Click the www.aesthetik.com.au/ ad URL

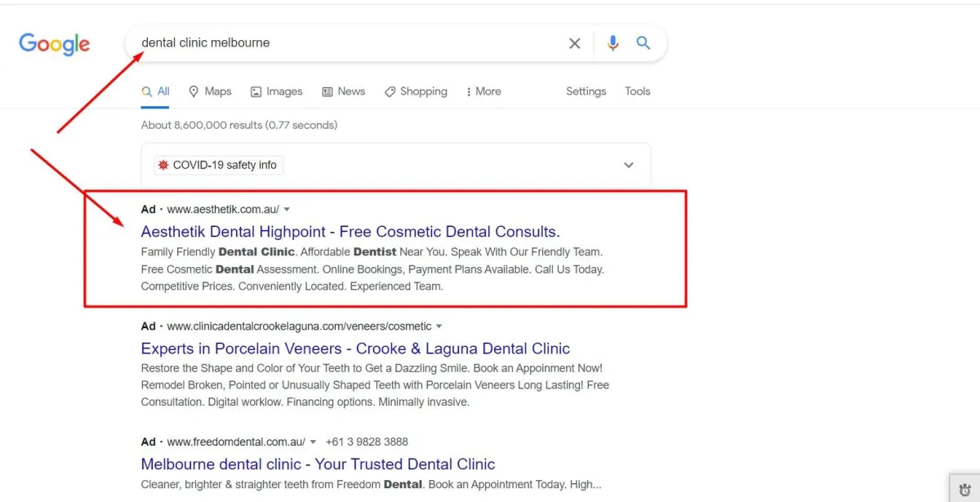click(223, 210)
